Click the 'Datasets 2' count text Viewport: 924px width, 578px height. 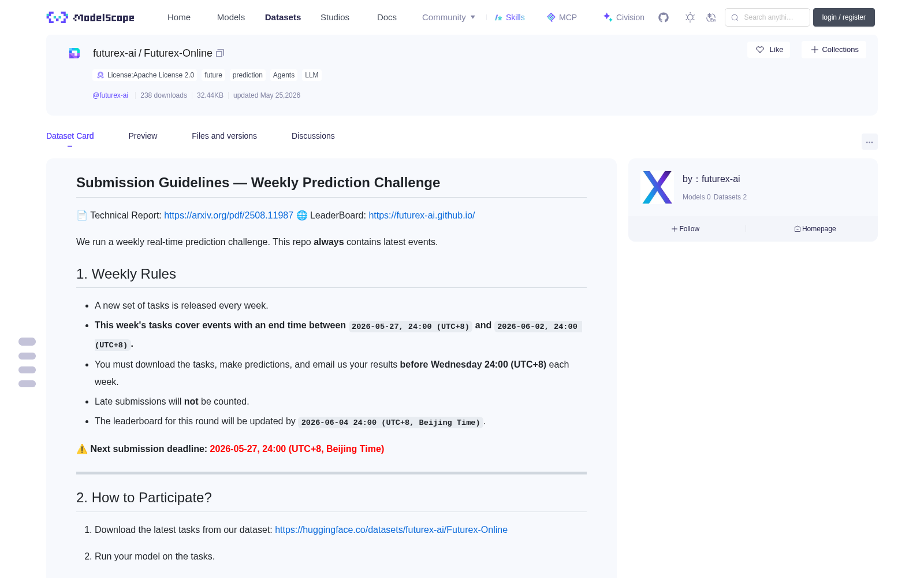(730, 197)
